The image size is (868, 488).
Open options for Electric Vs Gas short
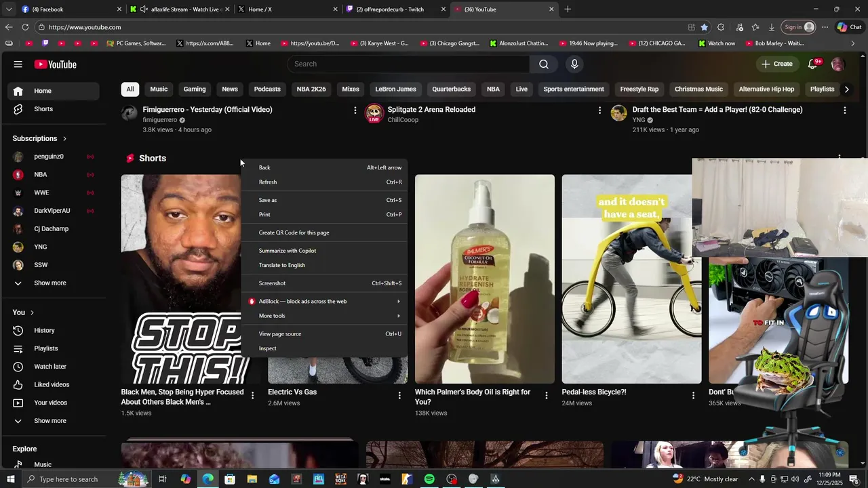(x=399, y=395)
